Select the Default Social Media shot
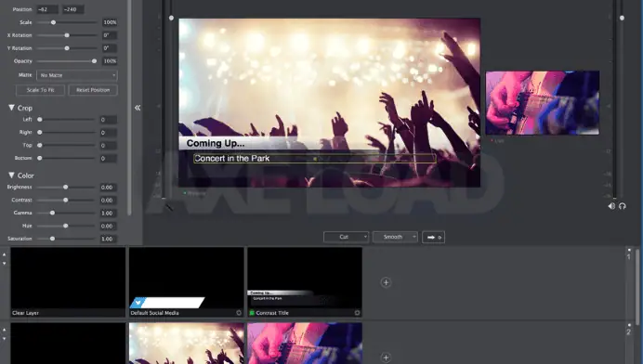643x364 pixels. (x=187, y=282)
